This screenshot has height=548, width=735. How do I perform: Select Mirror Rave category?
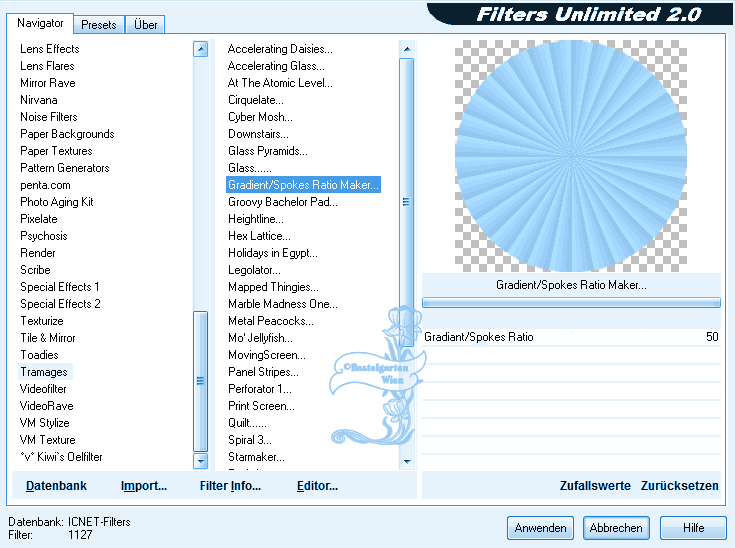tap(48, 83)
